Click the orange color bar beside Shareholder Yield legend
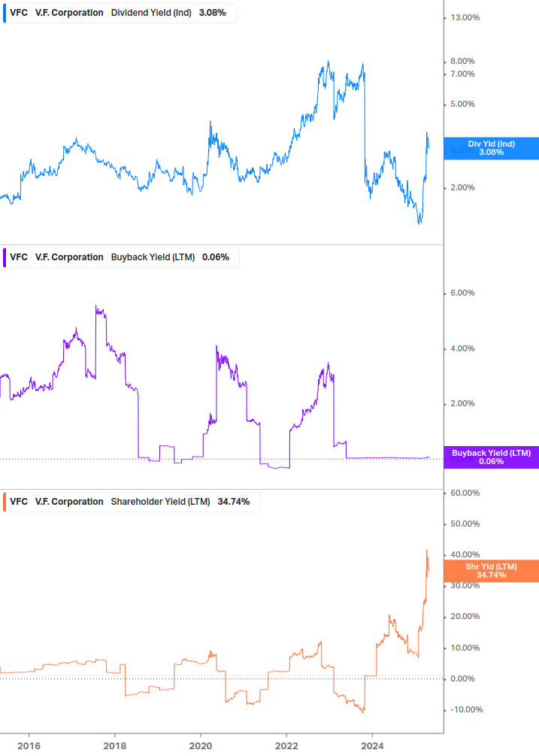This screenshot has width=539, height=756. (x=5, y=502)
